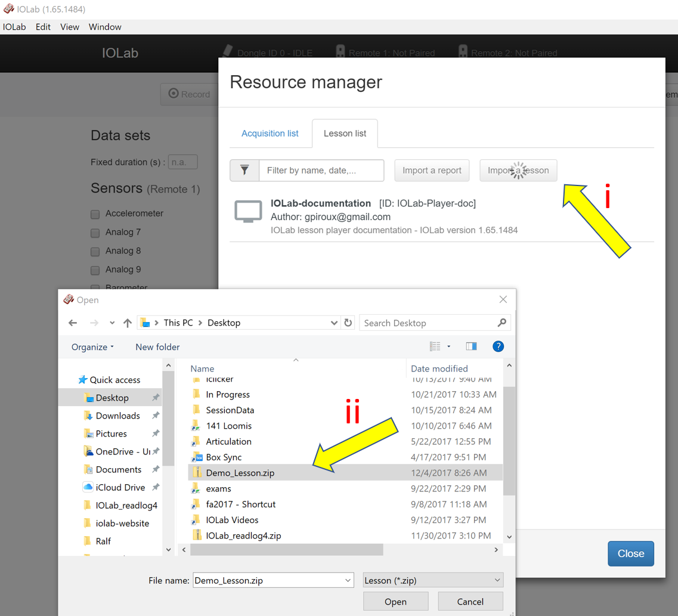
Task: Click the Back arrow in Open dialog
Action: click(73, 323)
